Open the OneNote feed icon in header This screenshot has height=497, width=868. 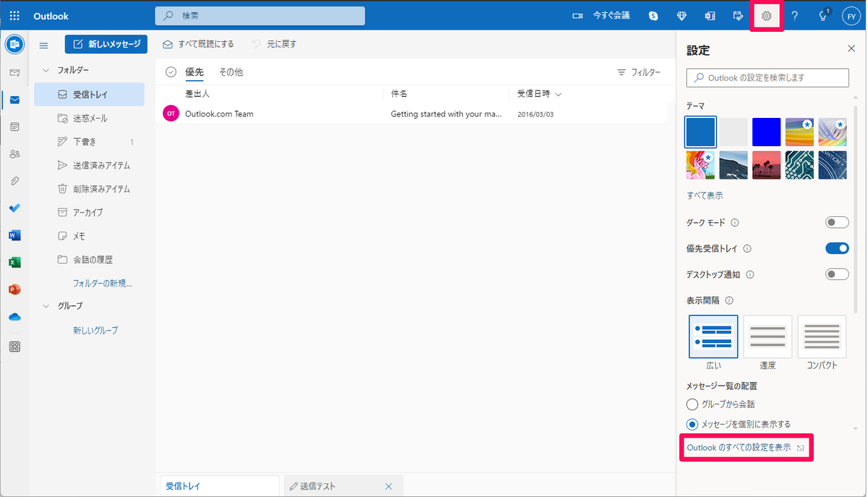[x=710, y=16]
